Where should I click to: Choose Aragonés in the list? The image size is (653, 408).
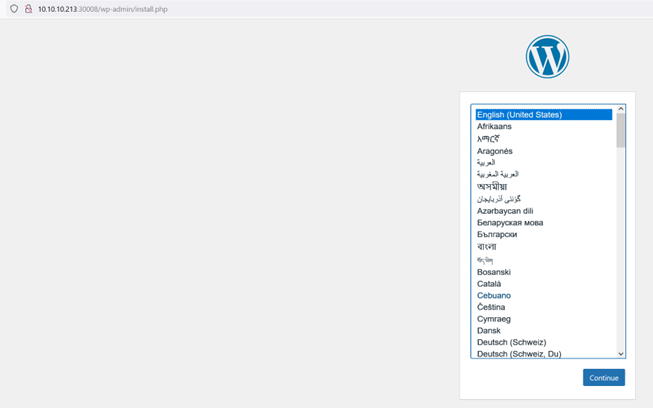[x=544, y=151]
